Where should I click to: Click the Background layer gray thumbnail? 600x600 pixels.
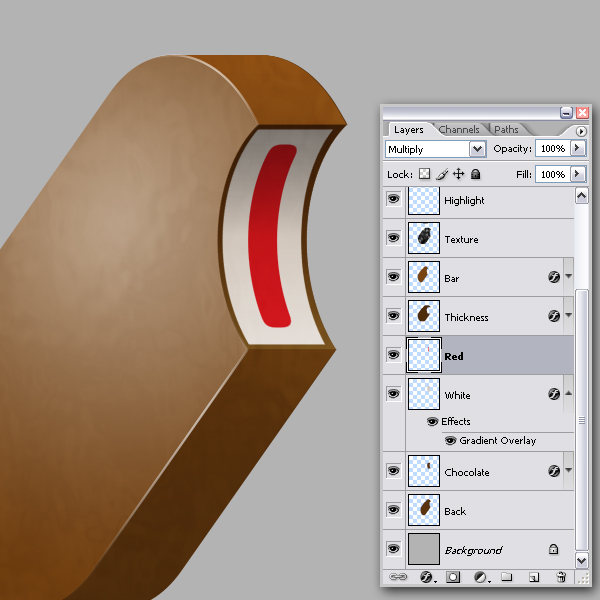(424, 549)
